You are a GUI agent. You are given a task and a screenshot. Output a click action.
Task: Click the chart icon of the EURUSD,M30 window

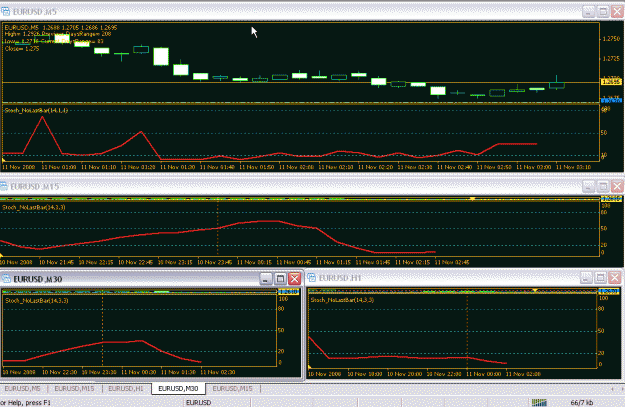coord(6,279)
